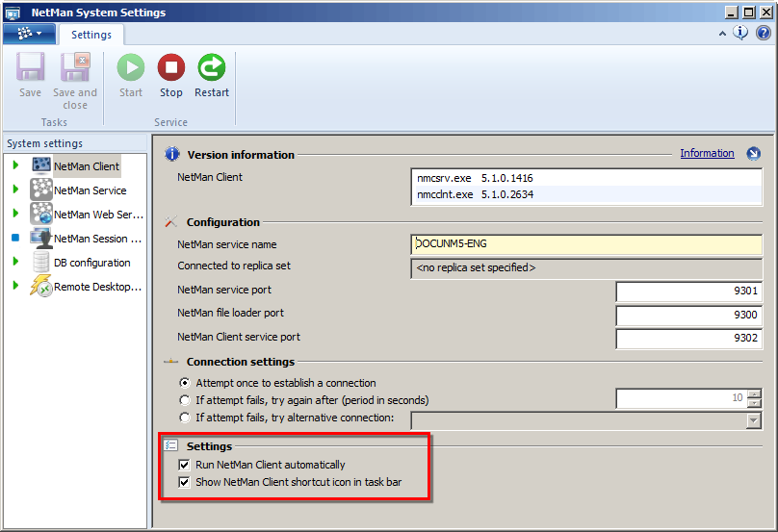Open the Information link
778x532 pixels.
point(707,153)
